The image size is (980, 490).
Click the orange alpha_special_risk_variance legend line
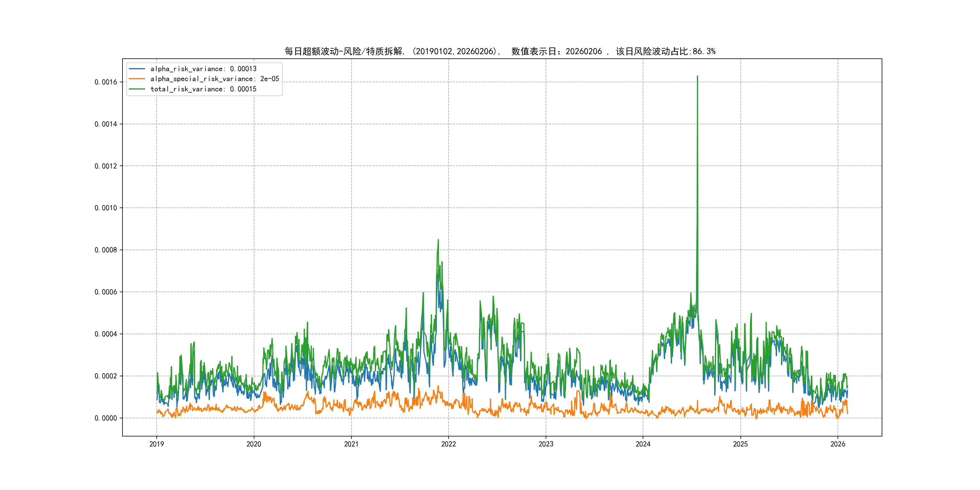click(x=137, y=79)
